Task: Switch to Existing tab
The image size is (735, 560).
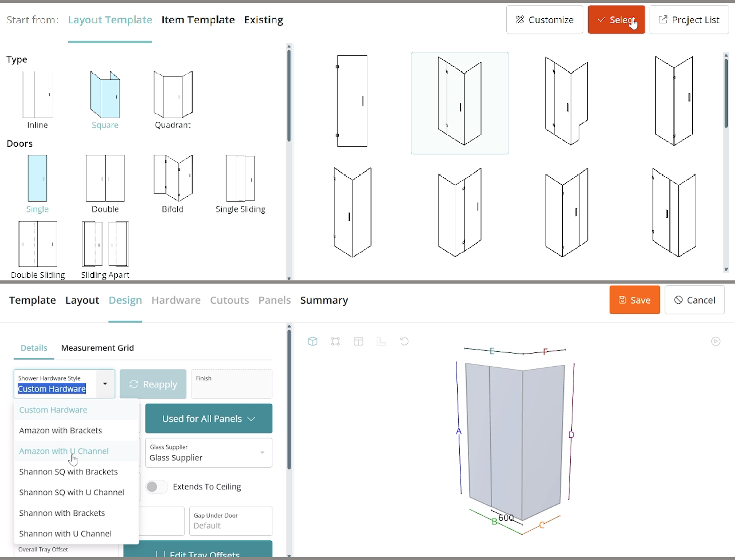Action: tap(264, 20)
